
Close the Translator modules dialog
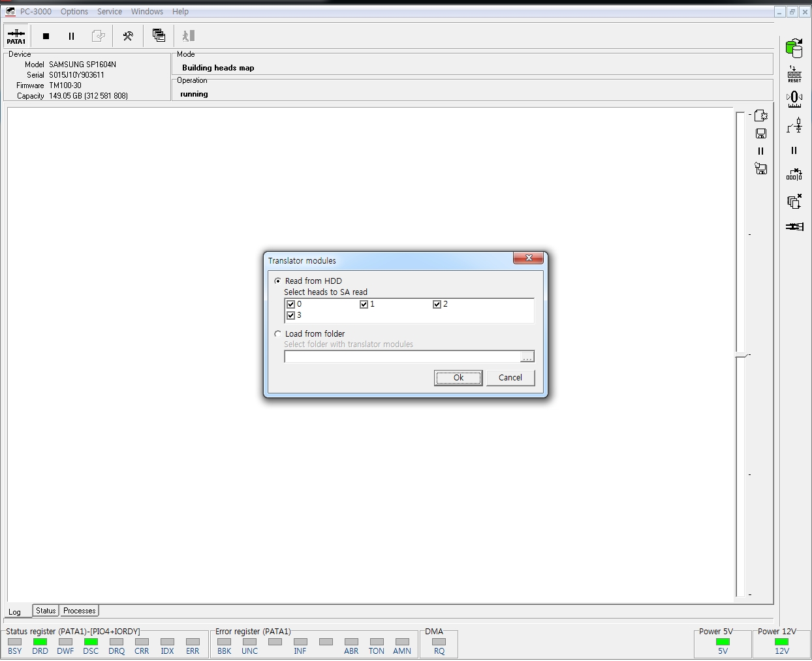[529, 258]
